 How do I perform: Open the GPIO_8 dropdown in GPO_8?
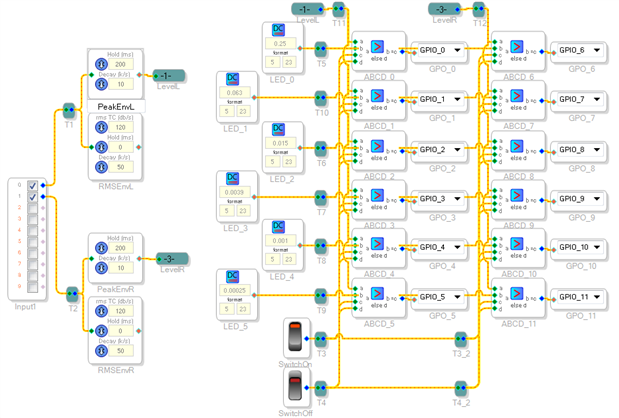point(580,150)
